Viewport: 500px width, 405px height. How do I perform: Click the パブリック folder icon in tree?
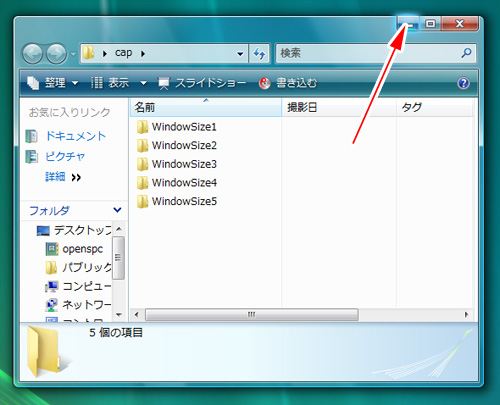(x=51, y=268)
